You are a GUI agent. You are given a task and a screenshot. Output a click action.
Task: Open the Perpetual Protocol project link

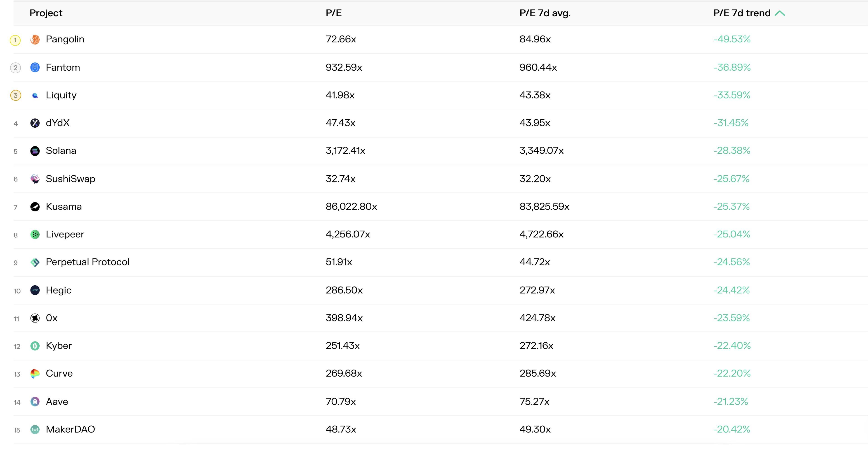(x=88, y=262)
